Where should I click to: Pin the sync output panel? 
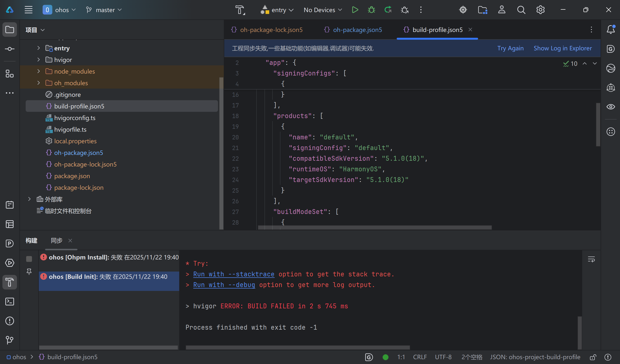[29, 272]
